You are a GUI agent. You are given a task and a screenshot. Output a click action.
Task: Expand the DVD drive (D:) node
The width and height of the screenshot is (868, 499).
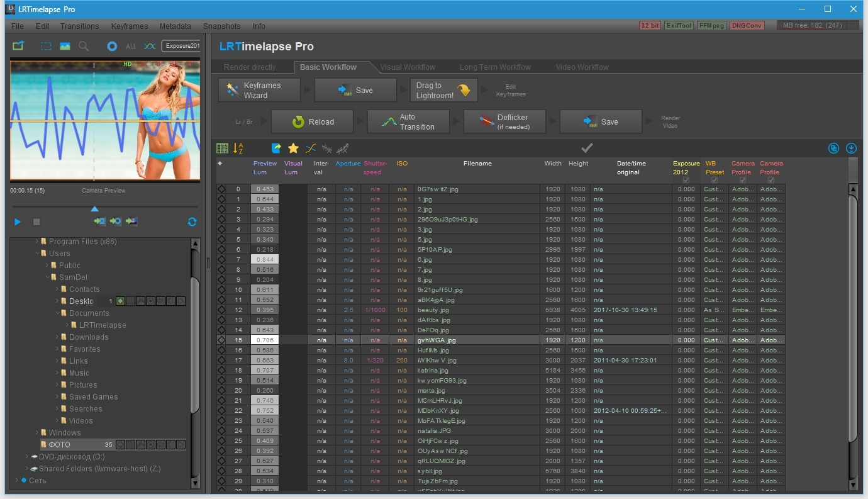click(27, 457)
